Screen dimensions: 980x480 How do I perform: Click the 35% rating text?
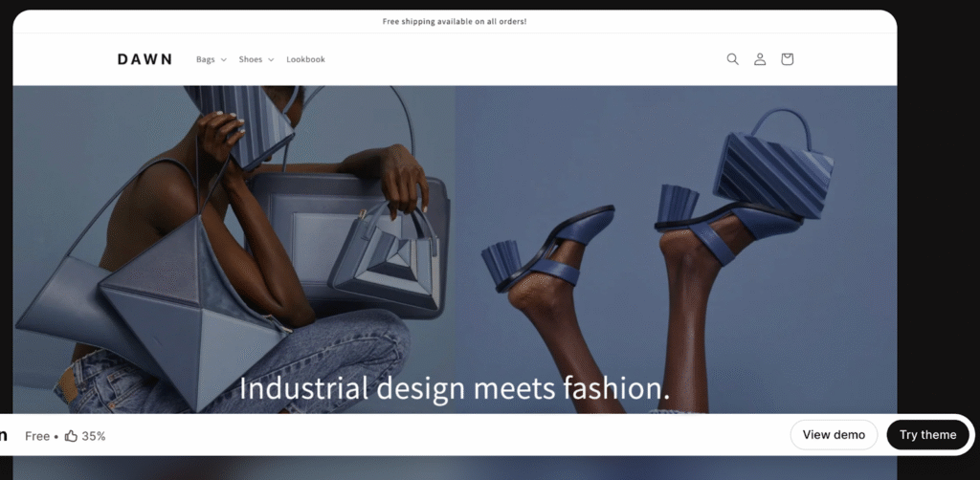point(94,436)
